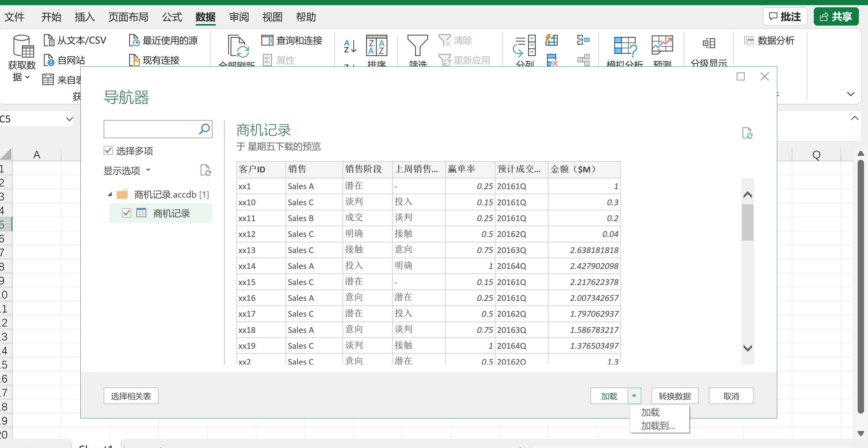This screenshot has height=448, width=868.
Task: Click refresh icon beside 显示选项
Action: [205, 170]
